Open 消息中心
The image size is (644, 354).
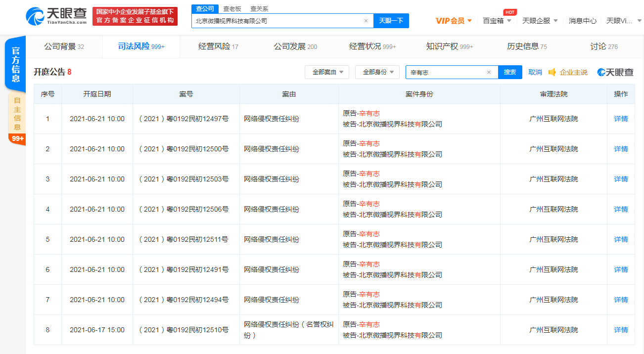pyautogui.click(x=583, y=21)
